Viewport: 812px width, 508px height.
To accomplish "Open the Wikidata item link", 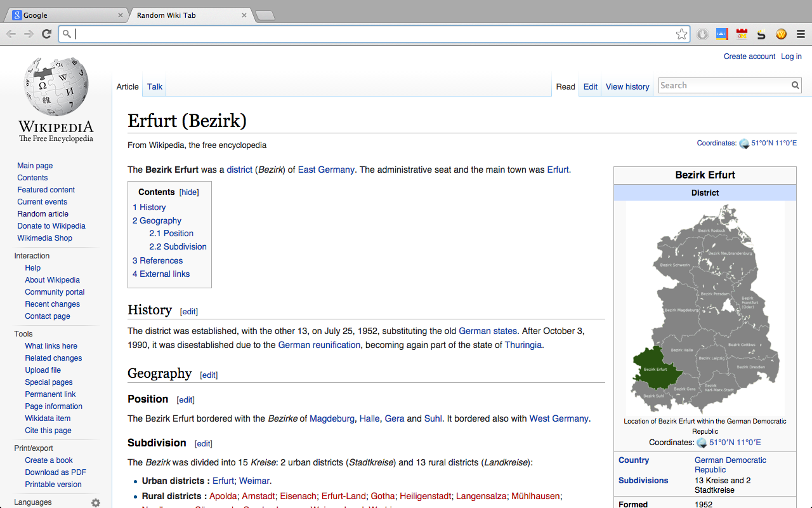I will click(x=48, y=418).
